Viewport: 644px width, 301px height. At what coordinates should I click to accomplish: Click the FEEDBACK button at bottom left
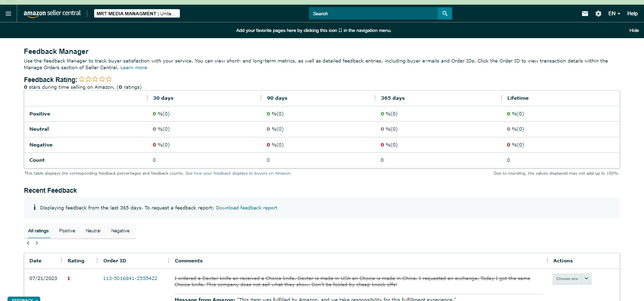(x=23, y=299)
